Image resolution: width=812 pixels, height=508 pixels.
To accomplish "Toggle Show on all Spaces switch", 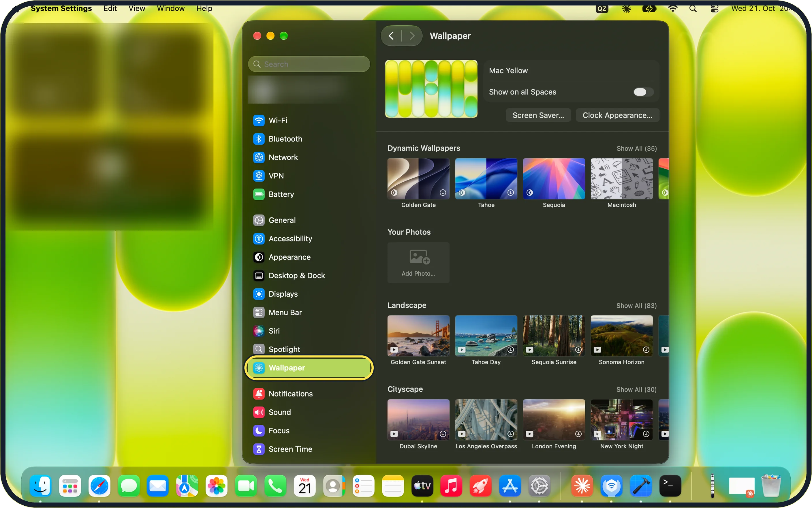I will (x=643, y=92).
